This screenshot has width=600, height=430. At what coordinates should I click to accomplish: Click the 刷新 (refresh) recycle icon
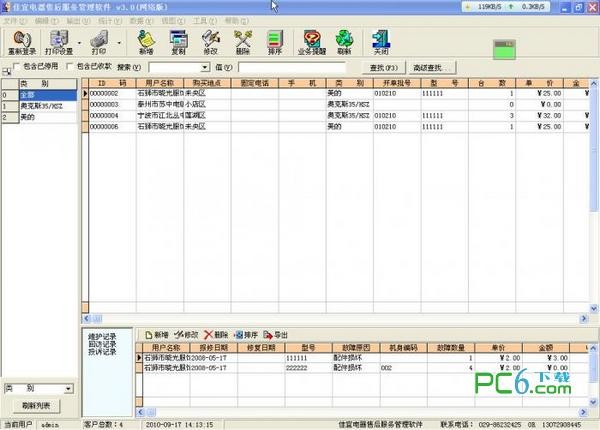344,42
